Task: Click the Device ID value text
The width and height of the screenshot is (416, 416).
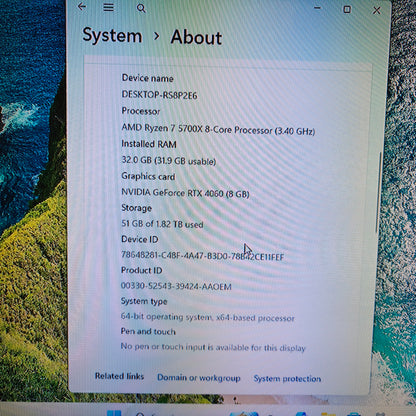Action: tap(203, 256)
